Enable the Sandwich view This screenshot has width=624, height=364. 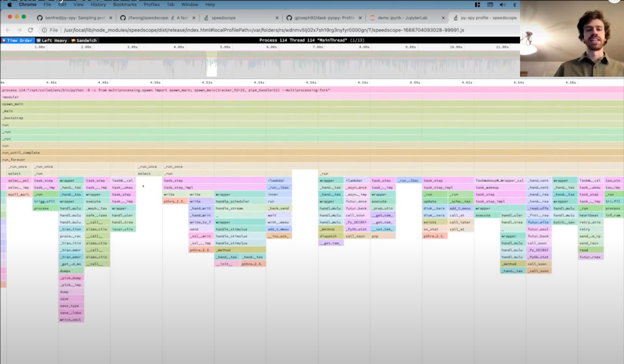coord(85,40)
